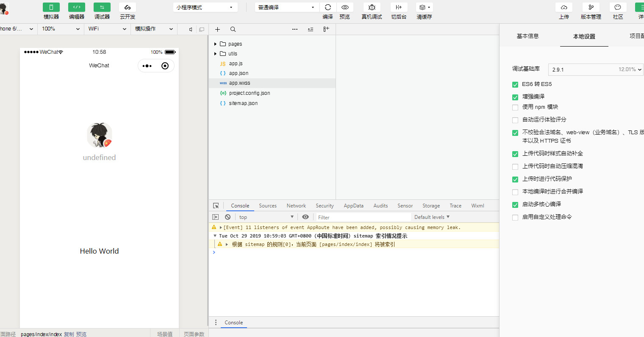The width and height of the screenshot is (644, 337).
Task: Expand the pages folder
Action: tap(215, 44)
